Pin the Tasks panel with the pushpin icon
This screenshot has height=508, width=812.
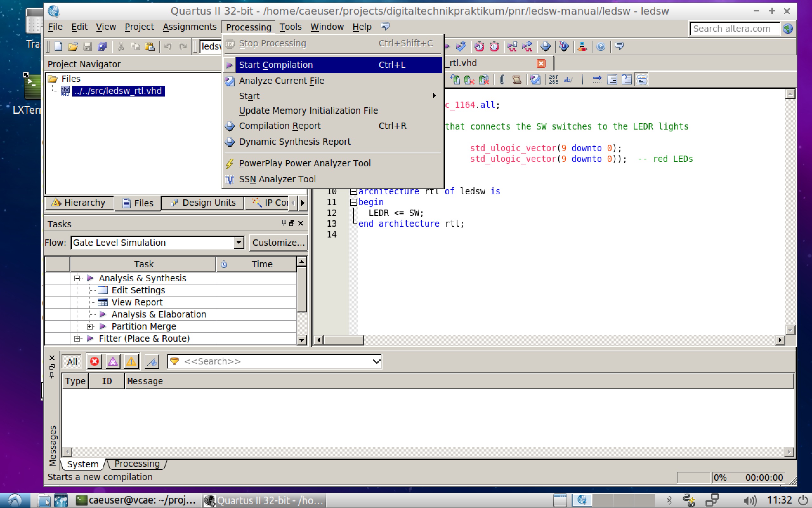click(284, 223)
